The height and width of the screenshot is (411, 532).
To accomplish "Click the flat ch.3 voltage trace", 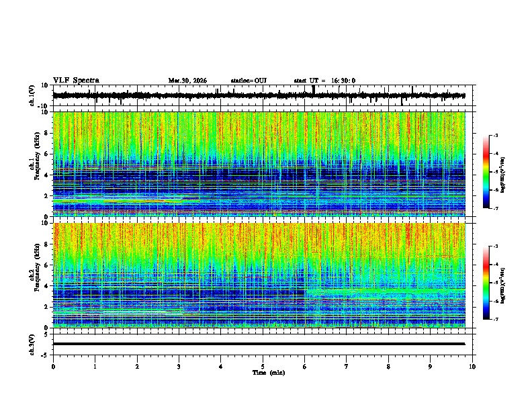I will coord(259,344).
